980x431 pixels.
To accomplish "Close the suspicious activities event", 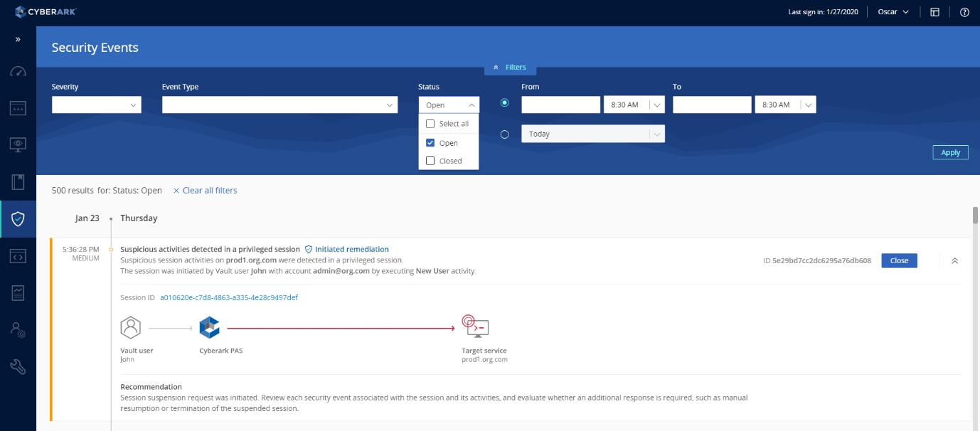I will 899,260.
